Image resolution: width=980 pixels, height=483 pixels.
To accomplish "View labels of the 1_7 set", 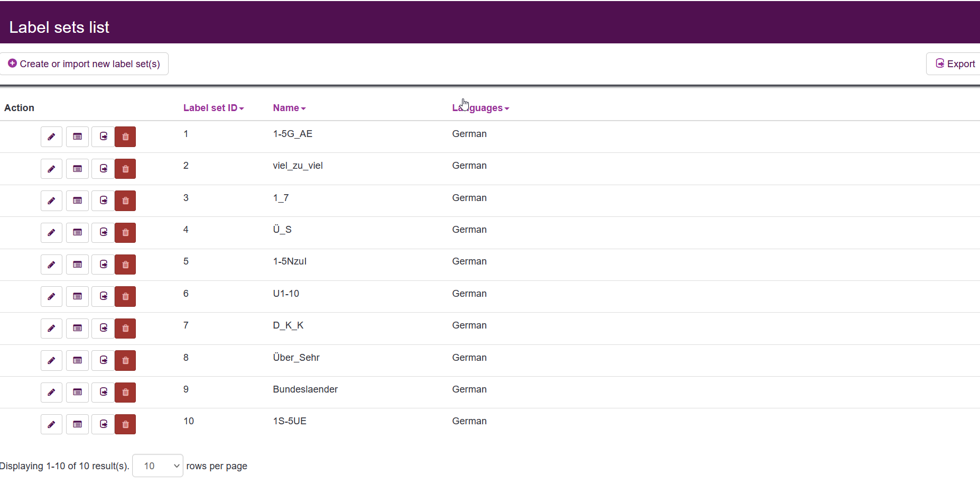I will click(77, 201).
